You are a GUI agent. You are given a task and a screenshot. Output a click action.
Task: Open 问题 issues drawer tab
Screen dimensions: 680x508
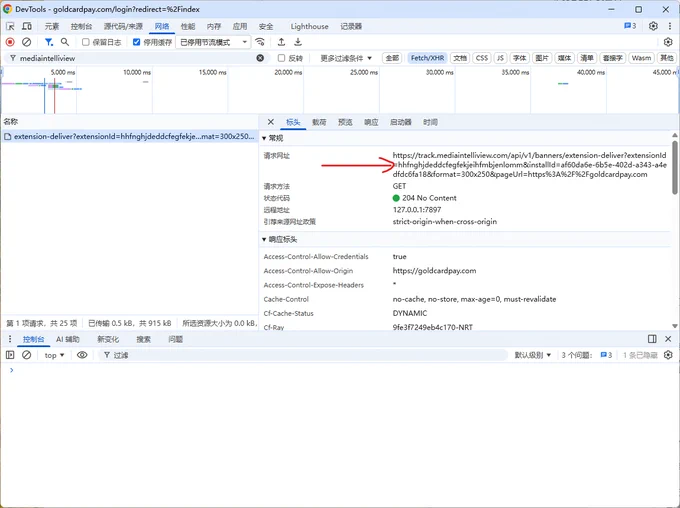click(x=176, y=339)
